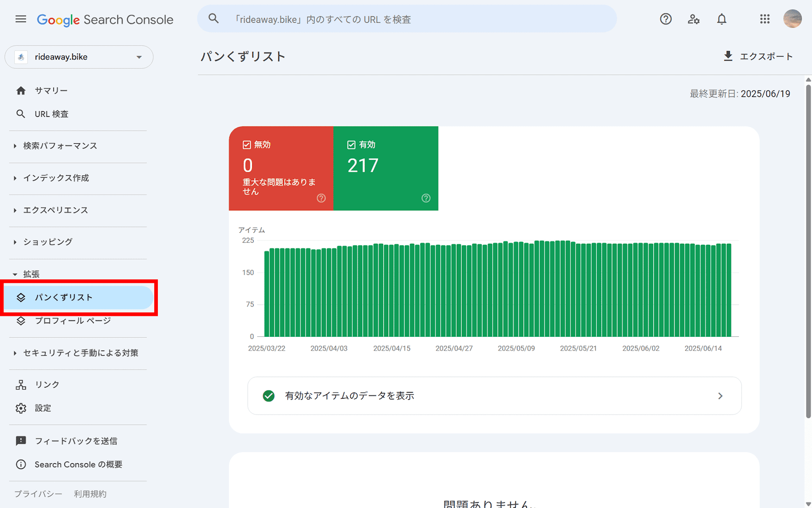Toggle the 有効 checkbox on the green card

coord(351,144)
